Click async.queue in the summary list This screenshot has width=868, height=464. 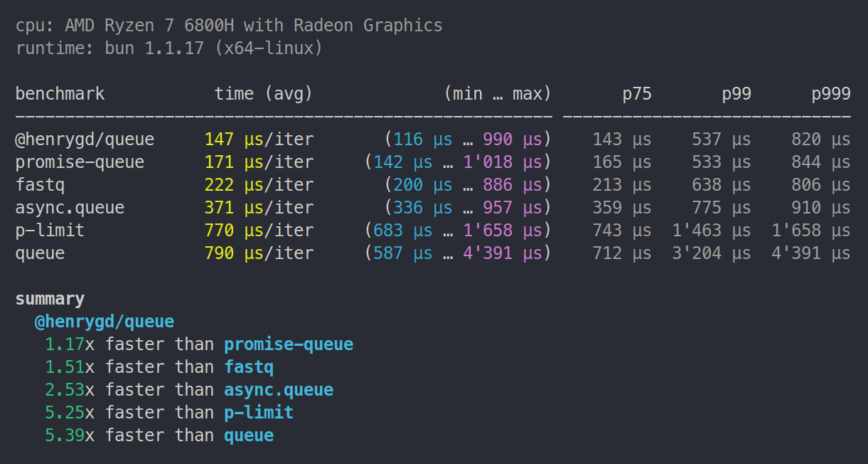coord(279,390)
